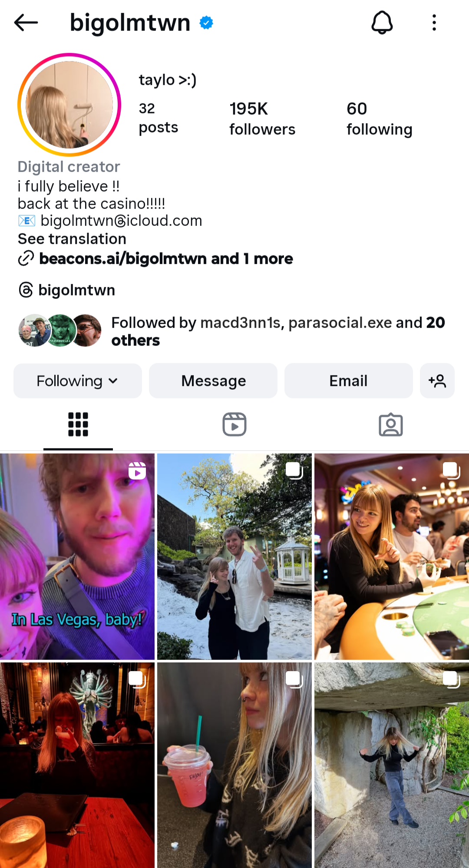Switch to the tagged photos tab
Viewport: 469px width, 868px height.
click(391, 424)
